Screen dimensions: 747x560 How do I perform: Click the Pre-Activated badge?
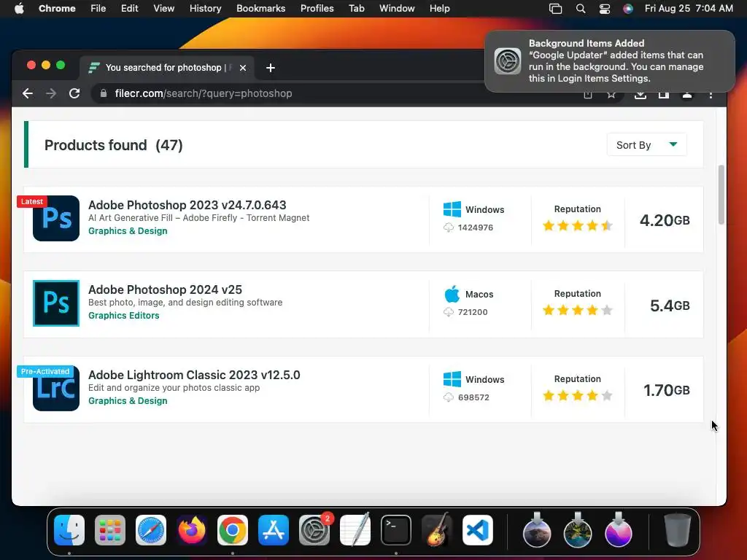44,371
